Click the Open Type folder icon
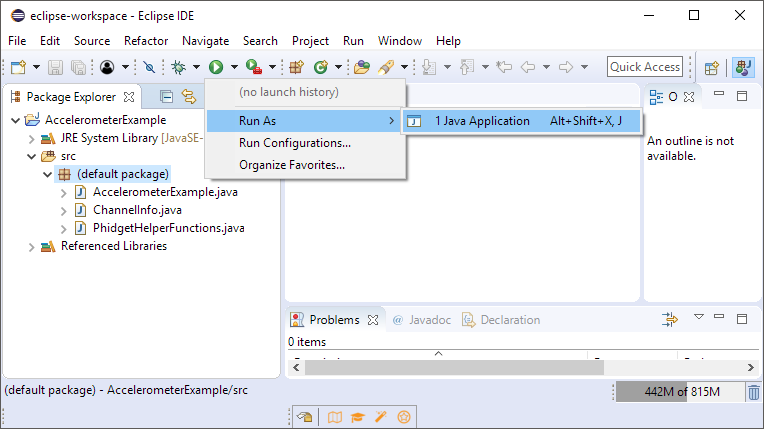Image resolution: width=764 pixels, height=429 pixels. 362,67
